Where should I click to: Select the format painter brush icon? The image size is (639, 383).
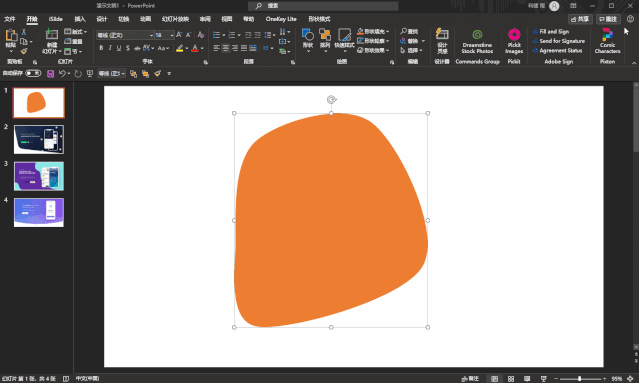click(x=24, y=51)
